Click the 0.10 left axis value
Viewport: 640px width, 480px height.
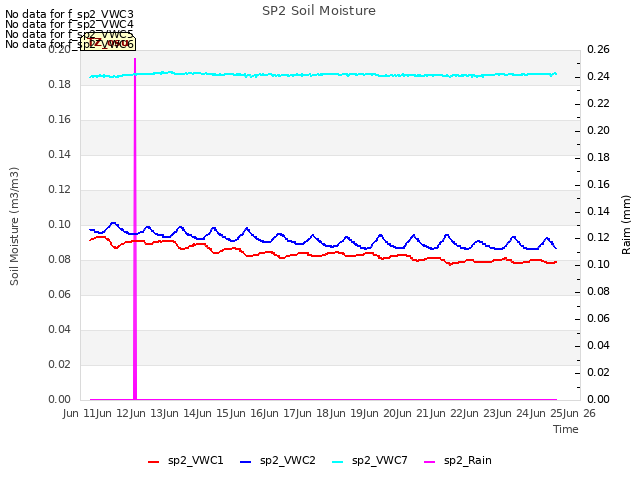60,224
